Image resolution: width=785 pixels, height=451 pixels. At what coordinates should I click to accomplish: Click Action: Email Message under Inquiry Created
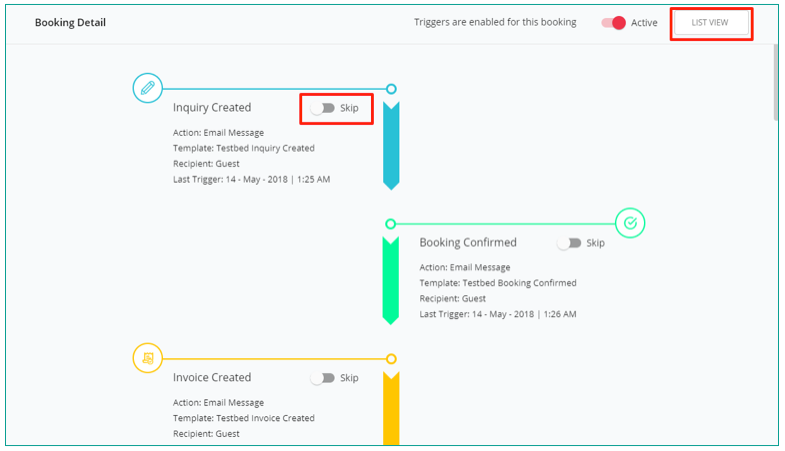[218, 133]
